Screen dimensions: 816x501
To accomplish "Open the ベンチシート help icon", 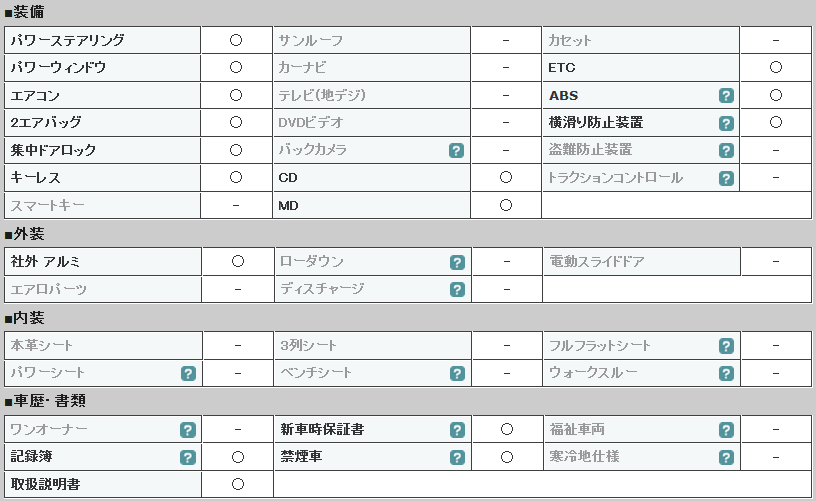I will 457,373.
